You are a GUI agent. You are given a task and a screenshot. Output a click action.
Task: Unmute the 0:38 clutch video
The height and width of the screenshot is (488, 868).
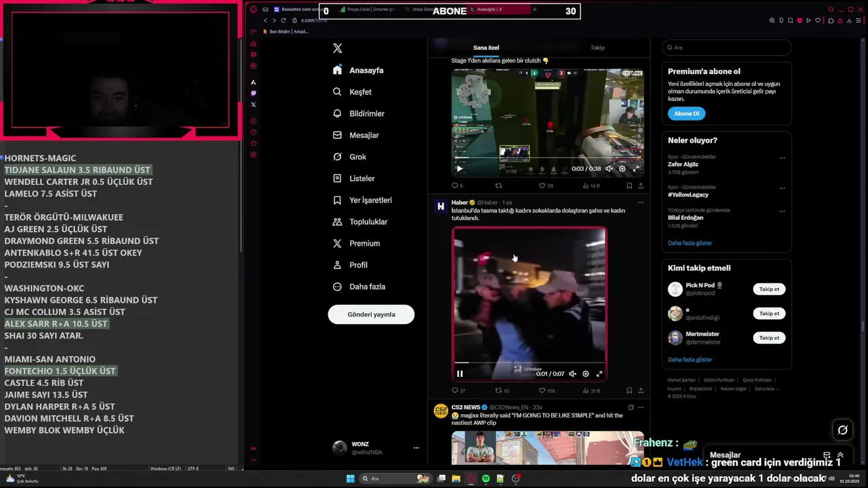pos(609,169)
